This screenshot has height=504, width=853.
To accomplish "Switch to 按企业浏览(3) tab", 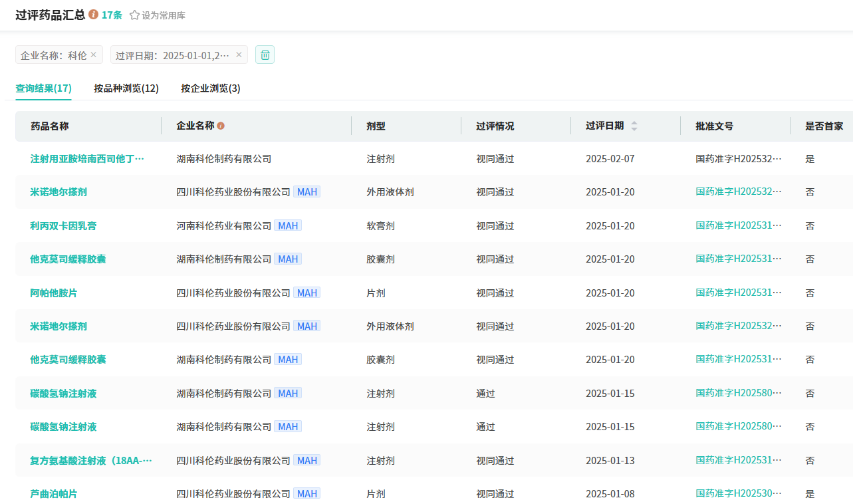I will 211,88.
